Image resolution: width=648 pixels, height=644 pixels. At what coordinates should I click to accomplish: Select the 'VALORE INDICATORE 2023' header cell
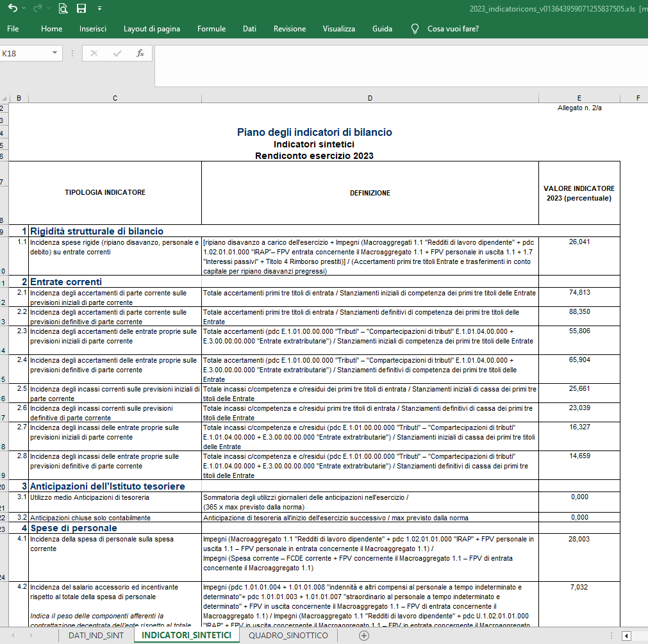pos(579,193)
